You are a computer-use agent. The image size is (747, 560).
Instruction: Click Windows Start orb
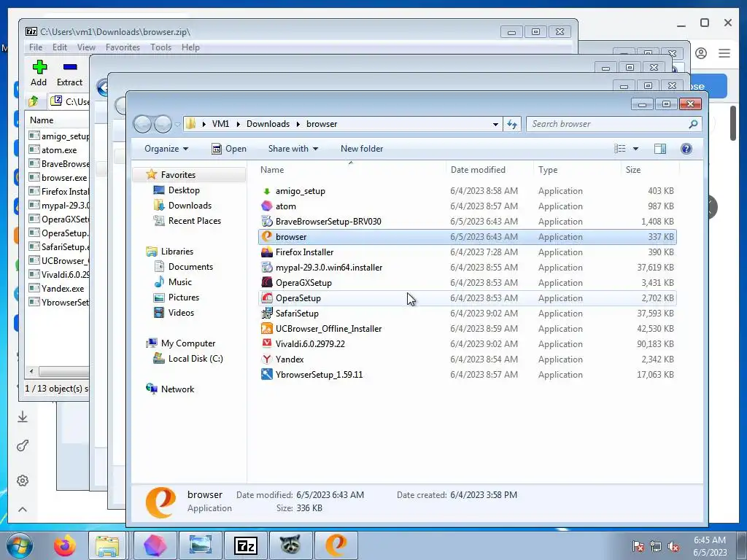(20, 545)
